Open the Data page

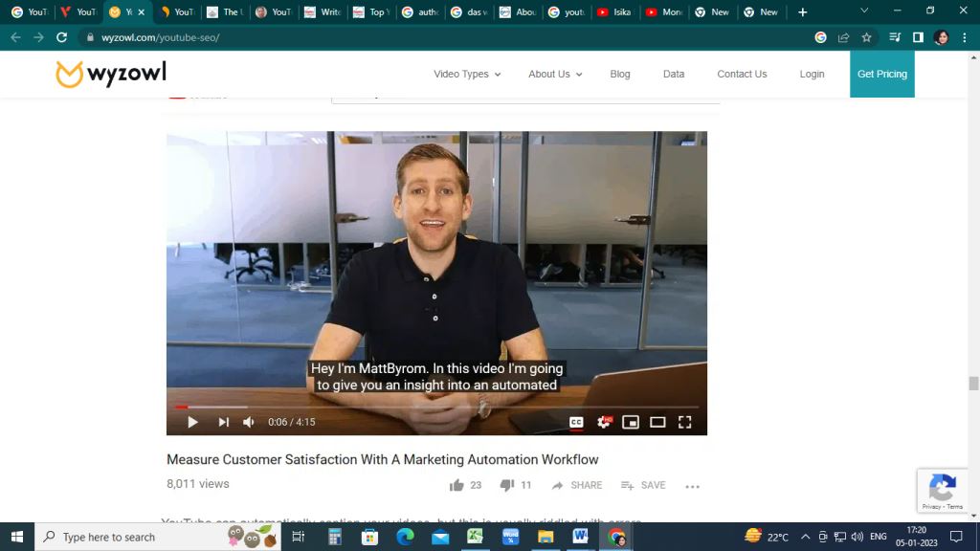coord(674,74)
